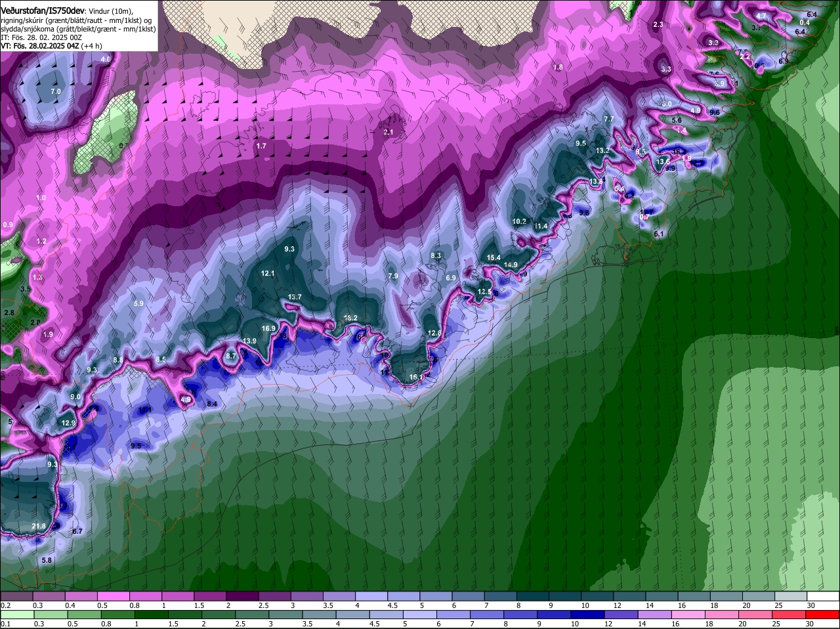The width and height of the screenshot is (840, 629).
Task: Click the 2.1 map value label
Action: pyautogui.click(x=388, y=133)
